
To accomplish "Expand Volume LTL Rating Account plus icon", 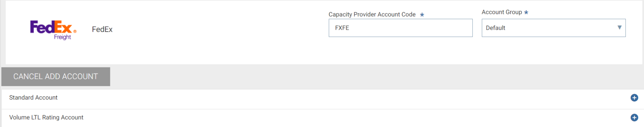I will tap(634, 117).
